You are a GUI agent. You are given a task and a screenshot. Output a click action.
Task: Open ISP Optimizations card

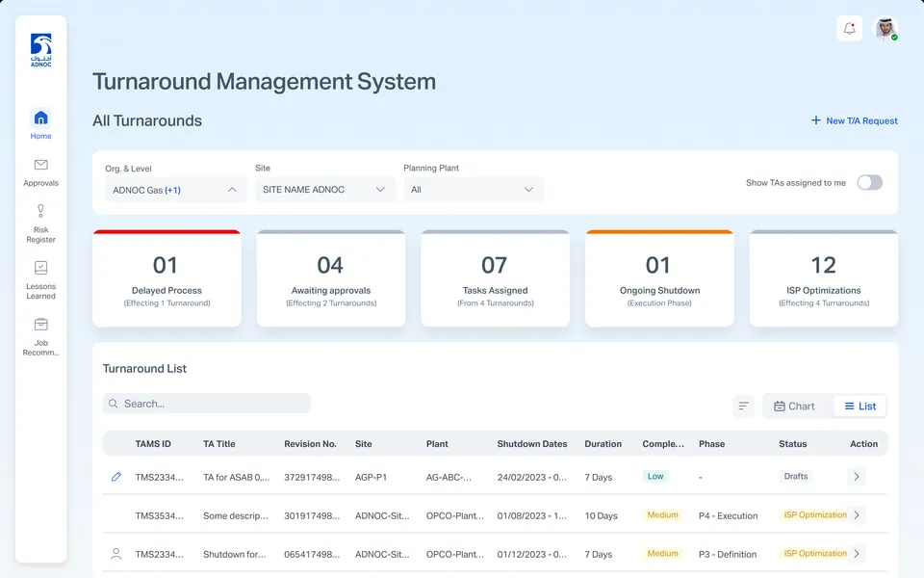(824, 277)
